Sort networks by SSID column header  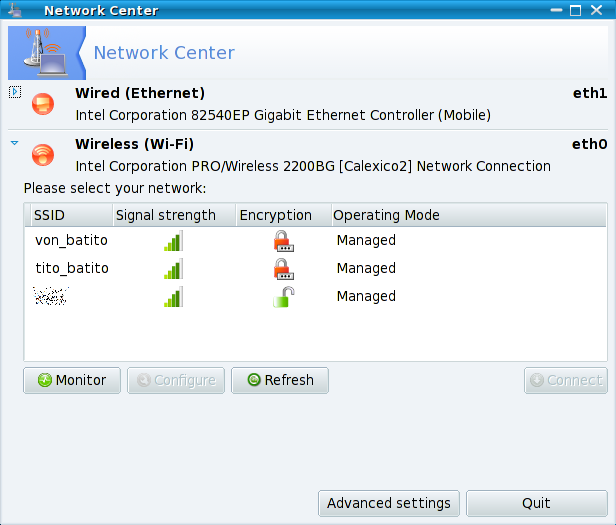[66, 215]
